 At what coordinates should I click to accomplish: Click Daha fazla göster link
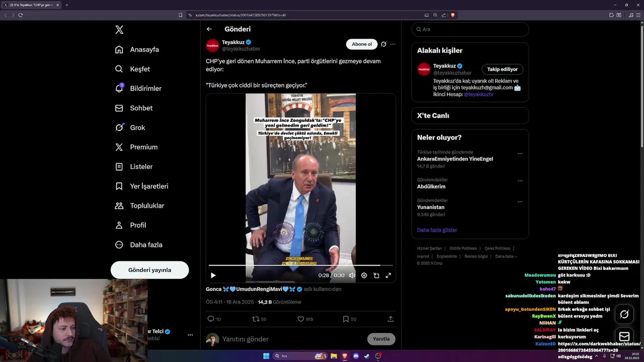point(437,230)
